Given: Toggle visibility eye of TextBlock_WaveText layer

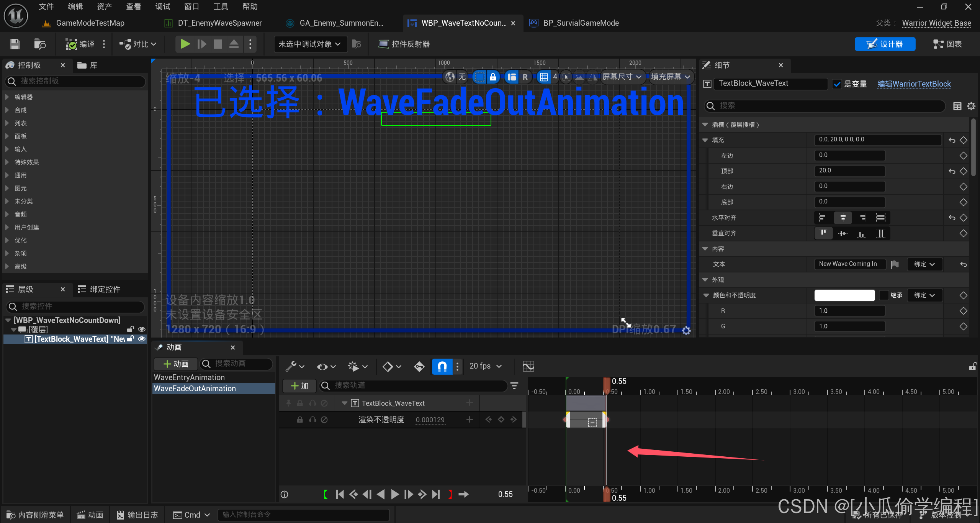Looking at the screenshot, I should pyautogui.click(x=142, y=339).
